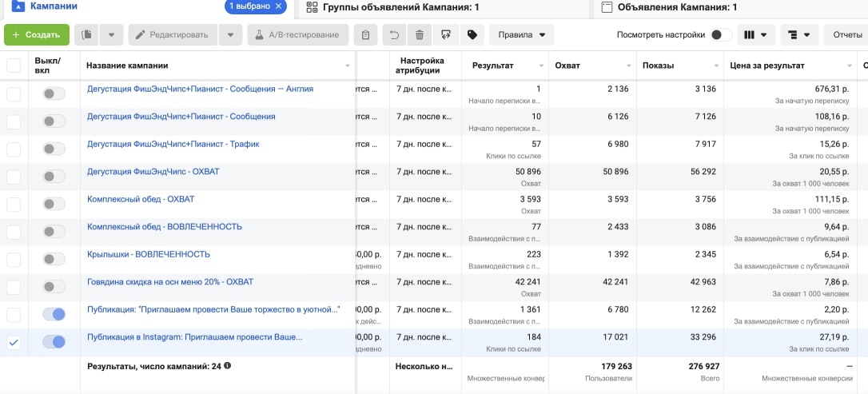Viewport: 868px width, 394px height.
Task: Click the green Создать button
Action: (37, 35)
